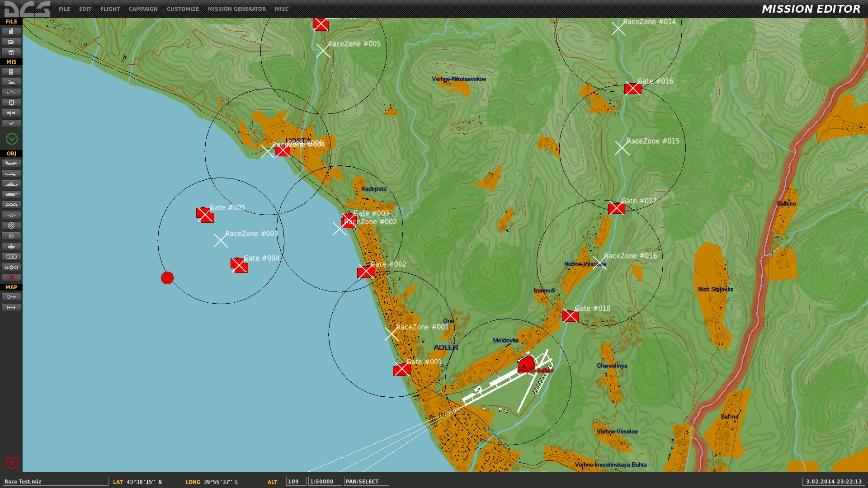Click the LONG coordinate readout

coord(212,482)
